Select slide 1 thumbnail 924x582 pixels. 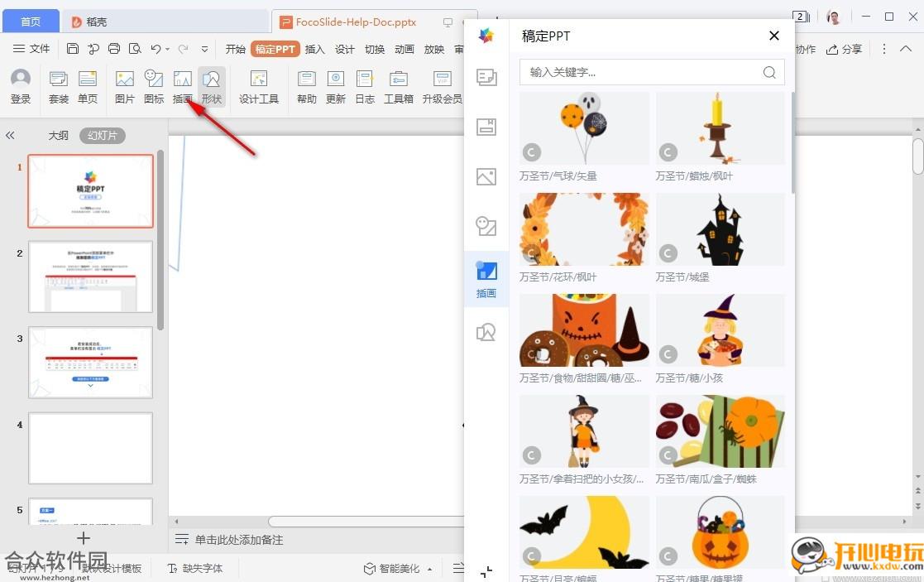coord(91,191)
